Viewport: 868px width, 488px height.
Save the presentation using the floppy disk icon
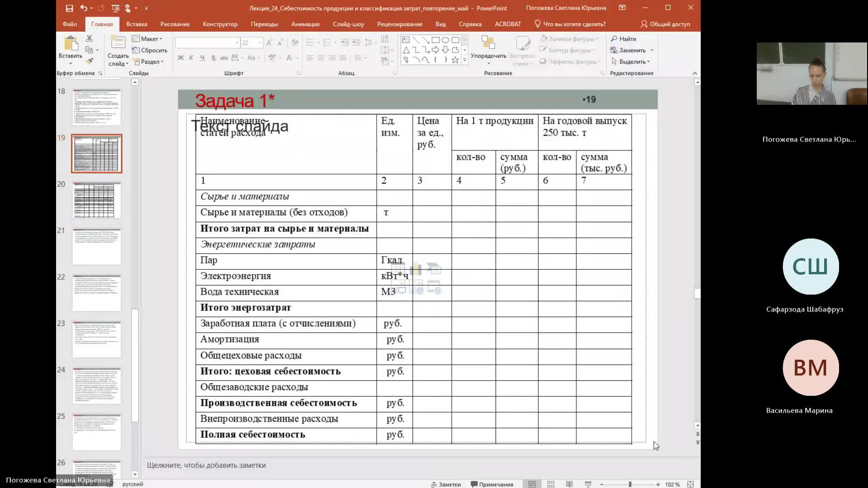pos(69,8)
